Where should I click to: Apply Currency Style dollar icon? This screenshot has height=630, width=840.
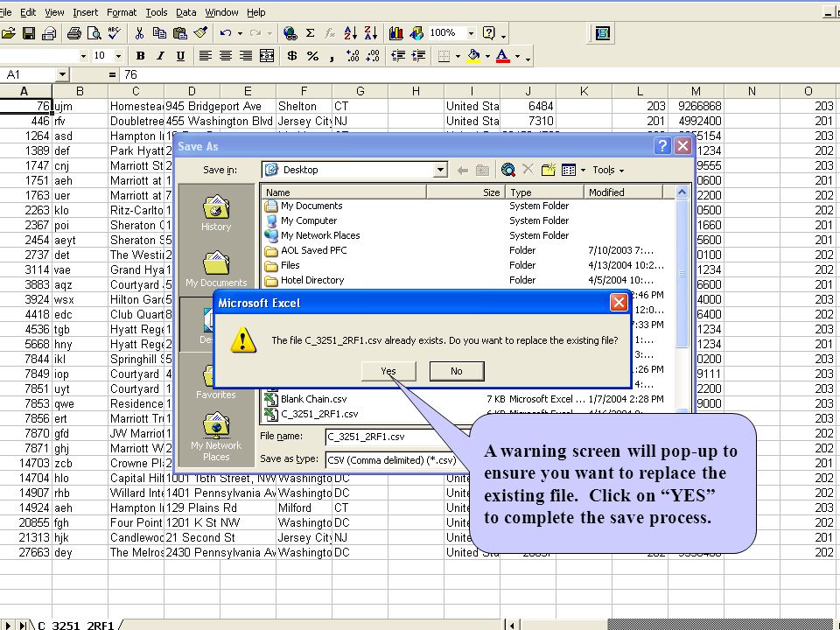[292, 56]
